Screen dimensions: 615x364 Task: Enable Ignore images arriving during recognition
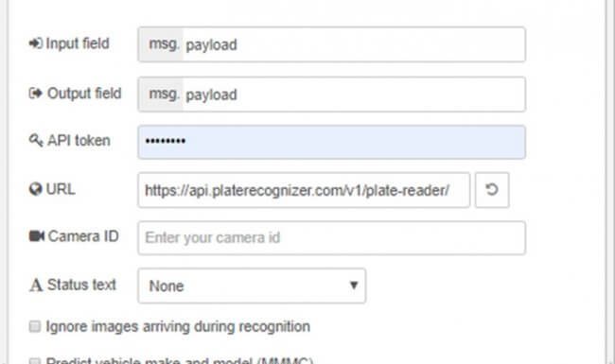(x=35, y=326)
